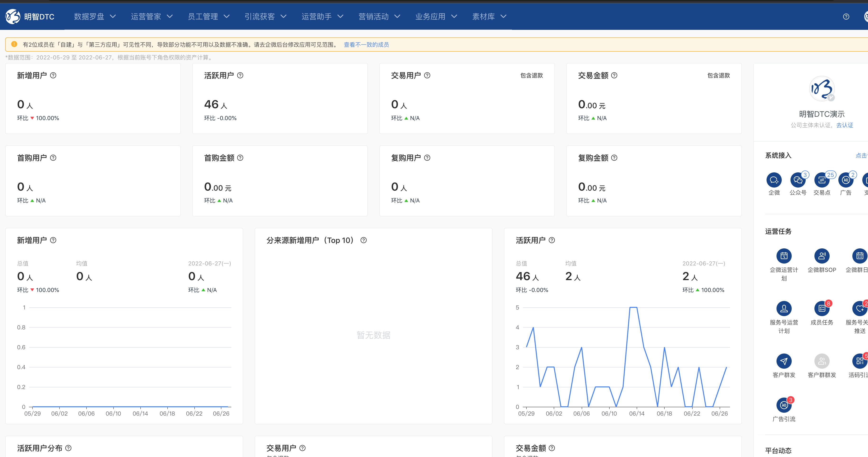868x457 pixels.
Task: Click the 平台动态 heading
Action: [778, 451]
